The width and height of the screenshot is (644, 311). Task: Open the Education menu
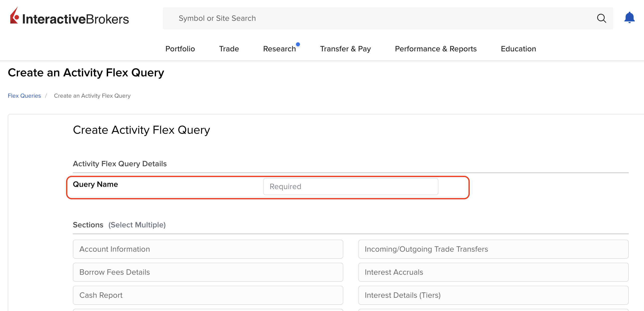click(x=518, y=49)
